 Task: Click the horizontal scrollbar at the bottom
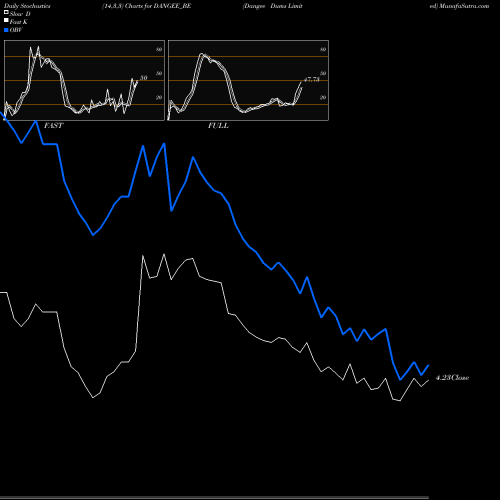214,497
